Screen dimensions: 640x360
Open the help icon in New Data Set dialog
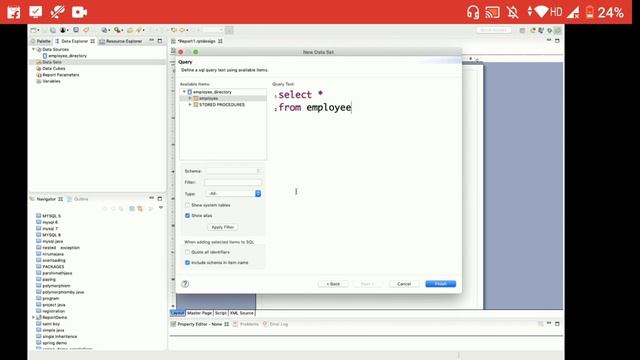pyautogui.click(x=185, y=284)
